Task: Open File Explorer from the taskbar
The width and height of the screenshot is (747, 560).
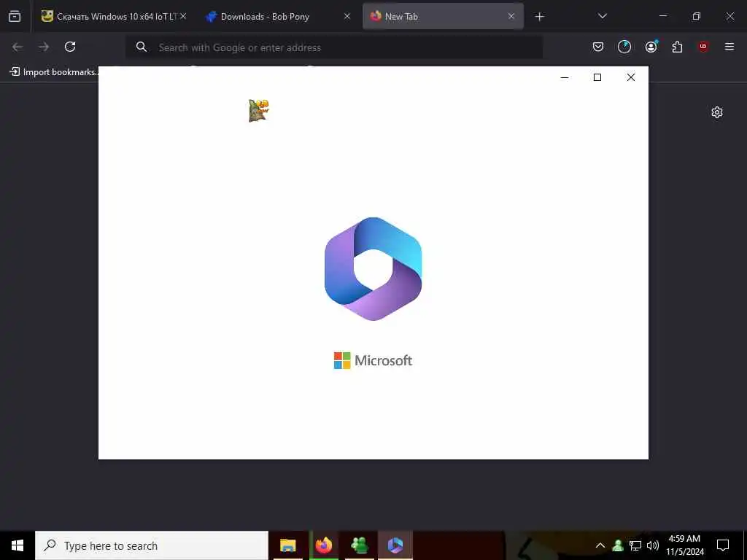Action: coord(287,545)
